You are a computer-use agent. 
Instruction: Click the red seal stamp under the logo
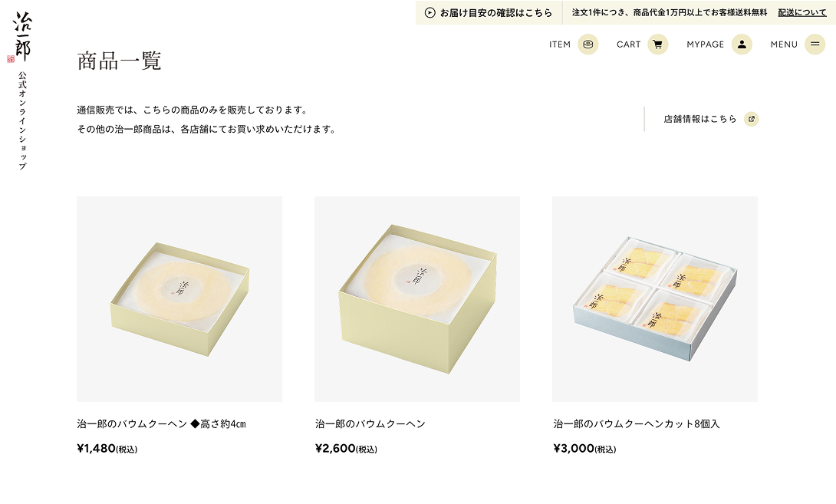(11, 58)
